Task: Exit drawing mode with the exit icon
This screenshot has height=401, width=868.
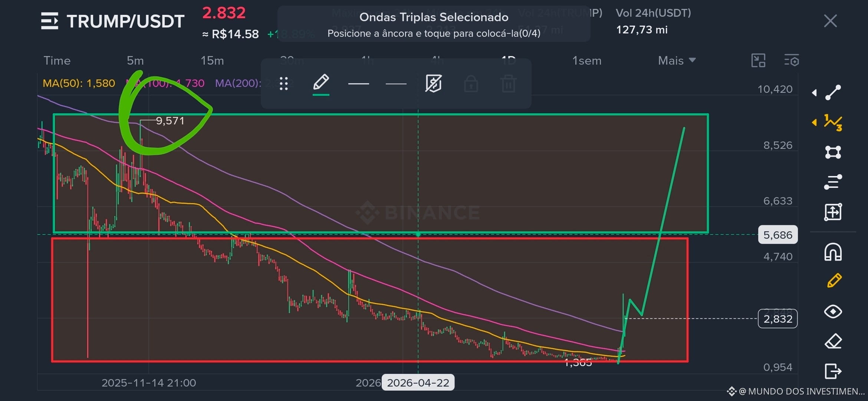Action: (833, 371)
